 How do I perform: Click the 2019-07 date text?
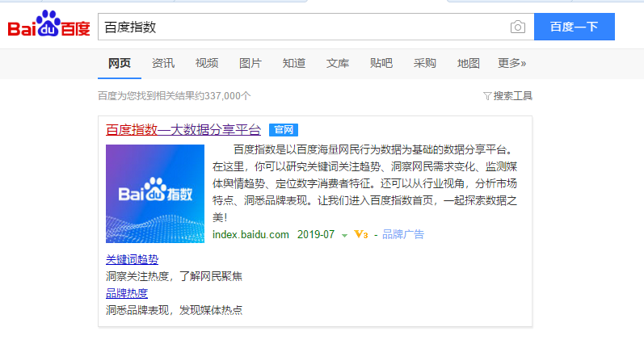point(316,234)
